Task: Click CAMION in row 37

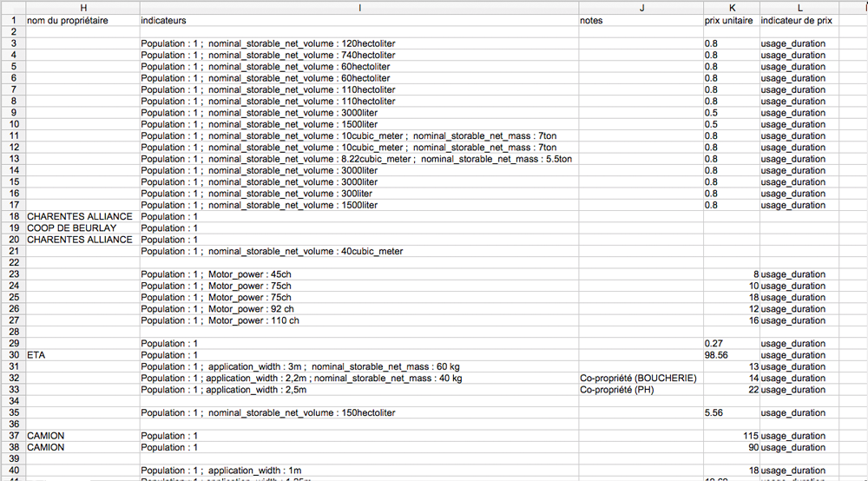Action: click(x=83, y=436)
